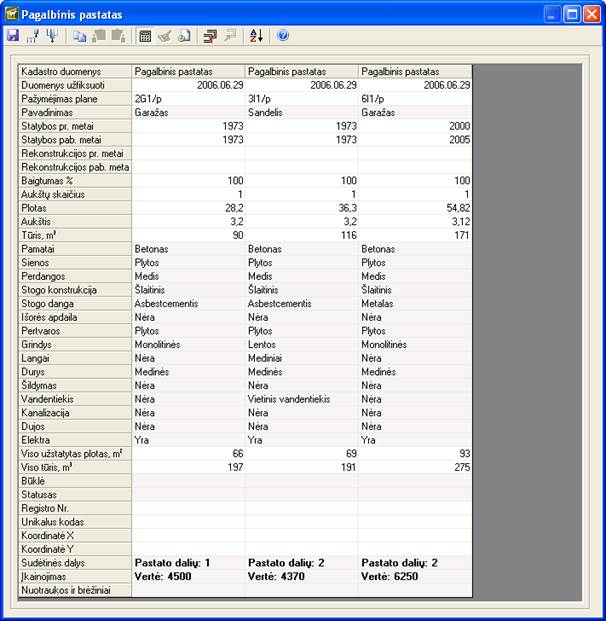606x621 pixels.
Task: Click the grayed-out checkmark toolbar icon
Action: point(164,36)
